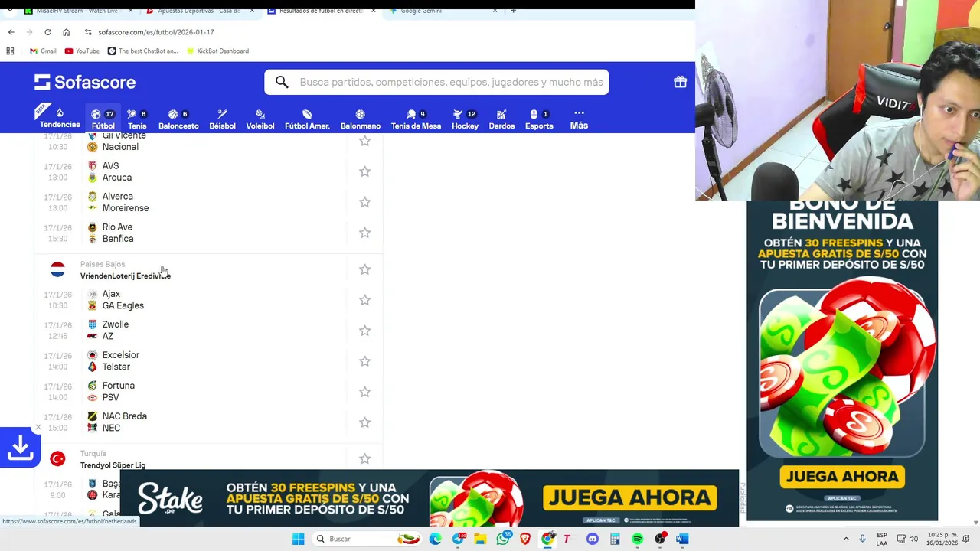
Task: Go to the browser home page
Action: point(66,32)
